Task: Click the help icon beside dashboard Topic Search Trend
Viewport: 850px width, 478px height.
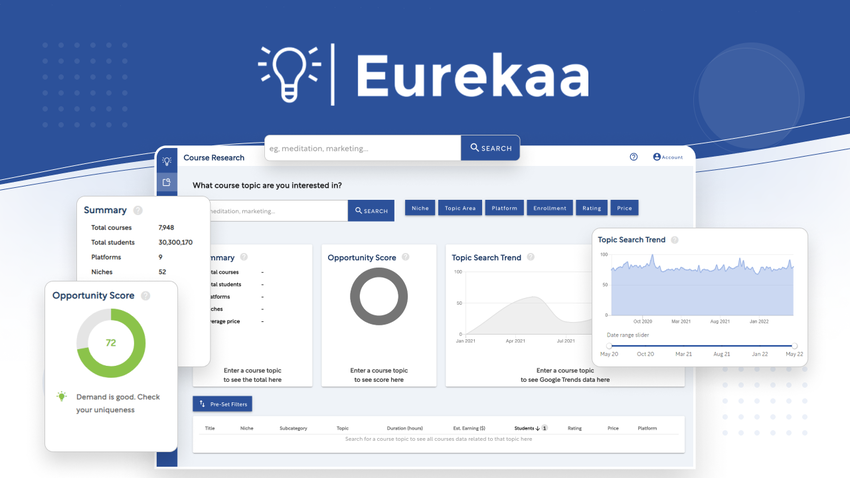Action: pos(531,257)
